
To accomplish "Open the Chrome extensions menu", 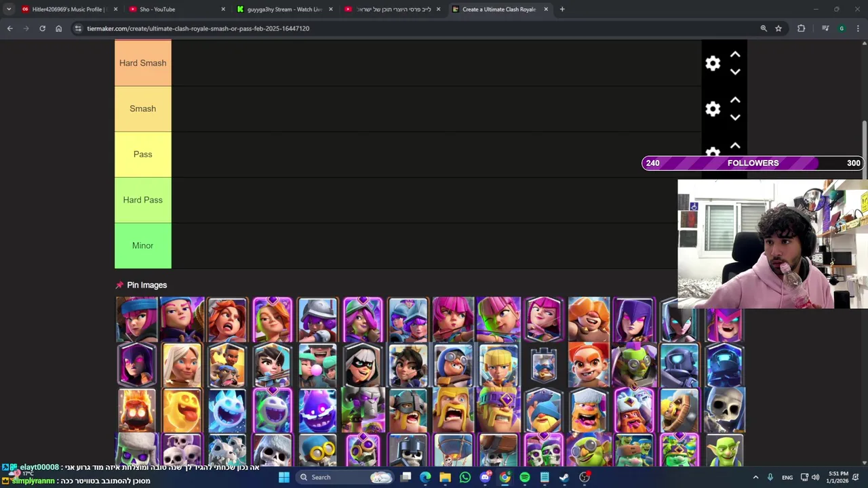I will tap(802, 28).
